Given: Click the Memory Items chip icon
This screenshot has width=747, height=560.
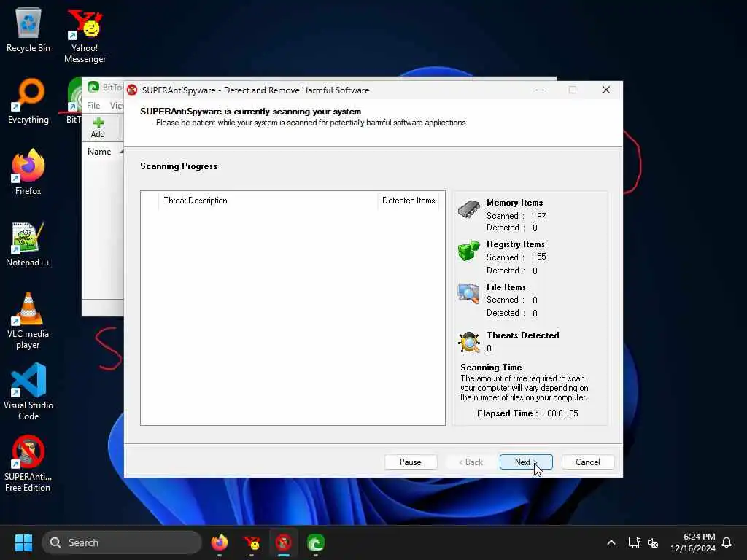Looking at the screenshot, I should [x=469, y=209].
